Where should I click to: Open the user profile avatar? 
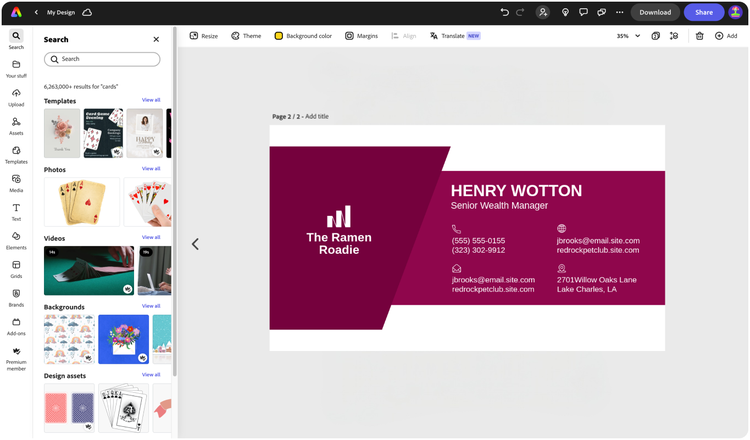[735, 12]
